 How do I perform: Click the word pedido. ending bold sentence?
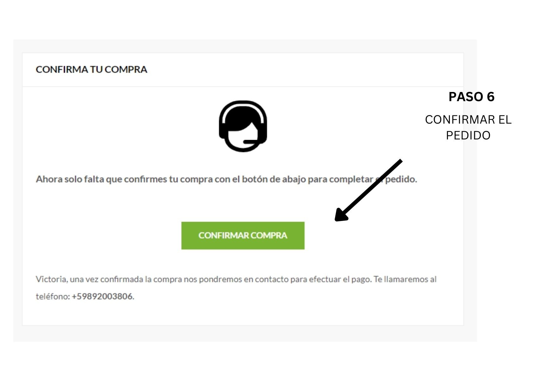click(401, 180)
